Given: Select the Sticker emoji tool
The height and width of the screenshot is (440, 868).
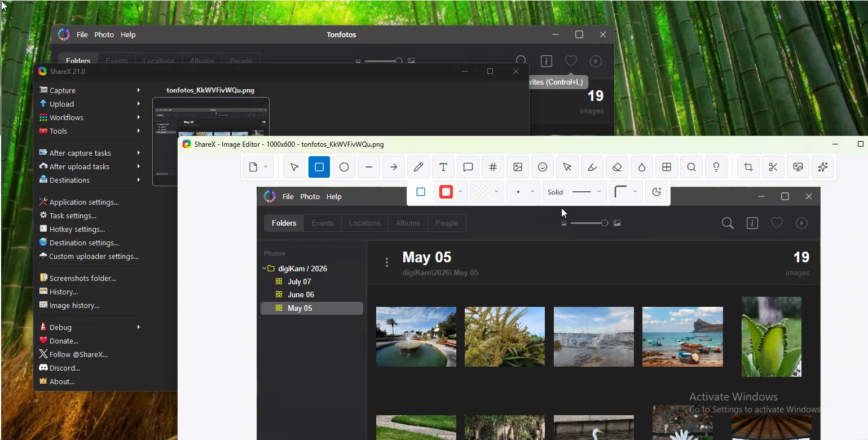Looking at the screenshot, I should click(x=543, y=167).
